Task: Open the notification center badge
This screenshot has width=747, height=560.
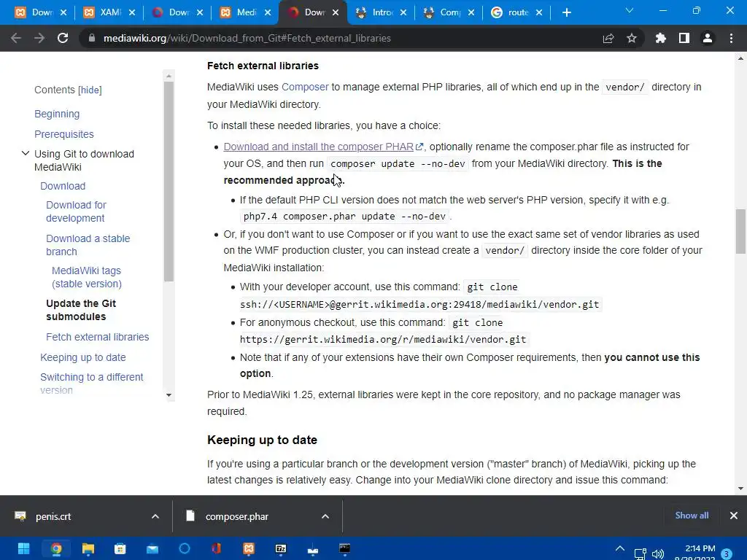Action: click(x=727, y=554)
